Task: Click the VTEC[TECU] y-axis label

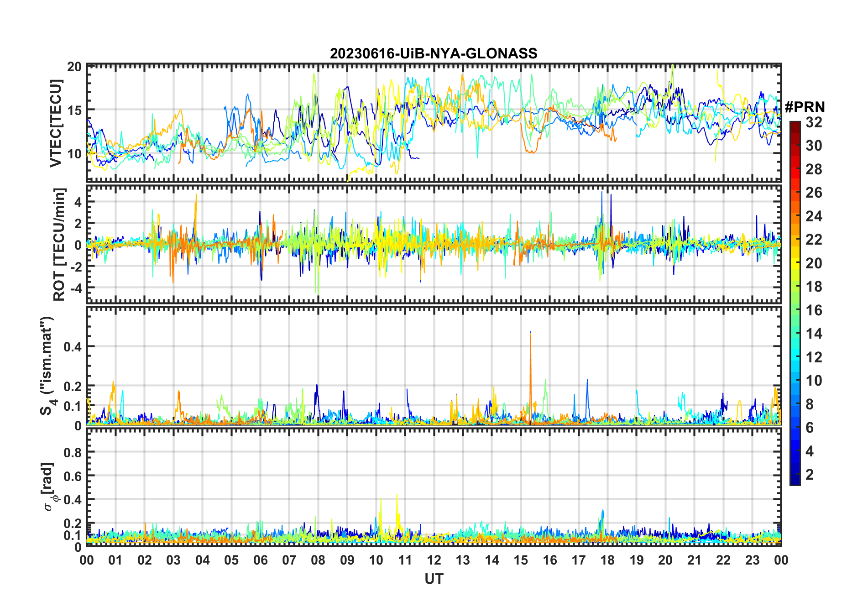Action: click(56, 123)
